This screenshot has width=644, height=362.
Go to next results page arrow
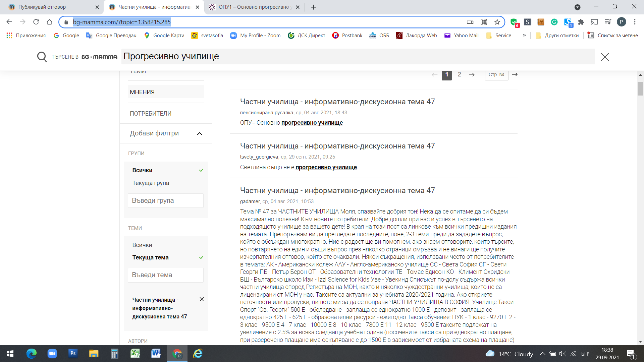472,74
